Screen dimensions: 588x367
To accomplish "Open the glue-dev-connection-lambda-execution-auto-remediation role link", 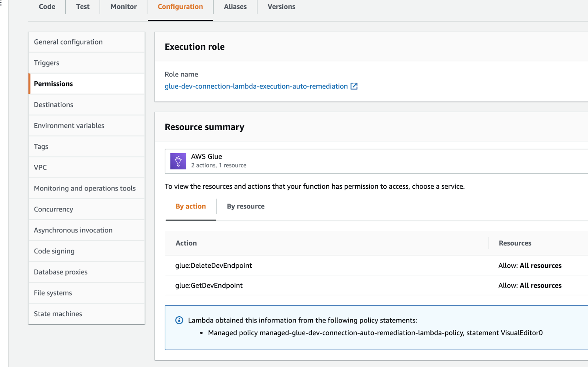I will [x=256, y=86].
